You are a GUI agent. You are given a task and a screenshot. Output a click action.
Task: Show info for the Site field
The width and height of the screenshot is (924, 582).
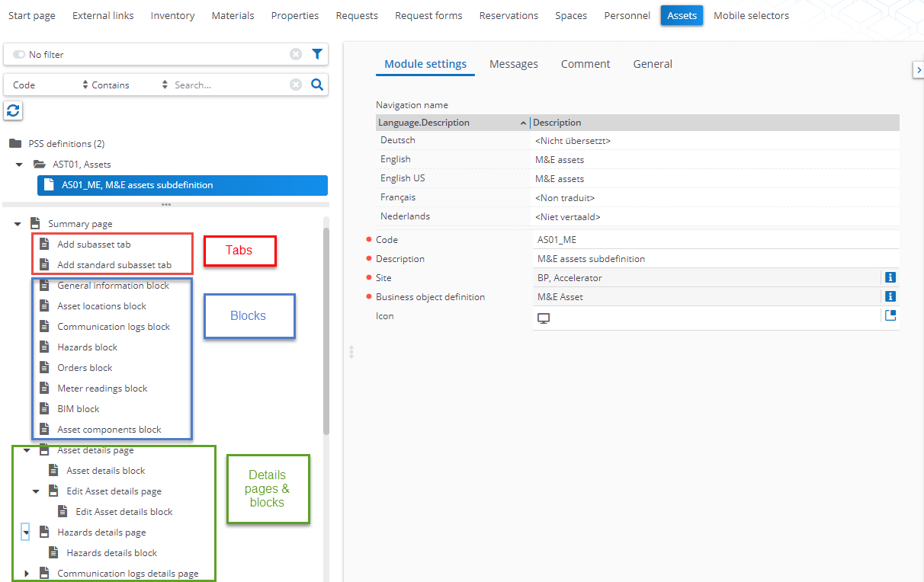890,277
